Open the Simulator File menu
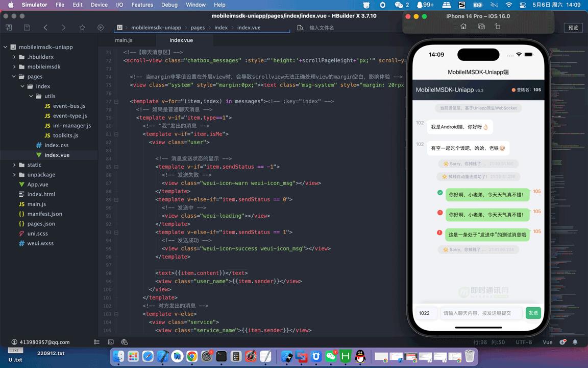The width and height of the screenshot is (588, 368). [x=60, y=5]
